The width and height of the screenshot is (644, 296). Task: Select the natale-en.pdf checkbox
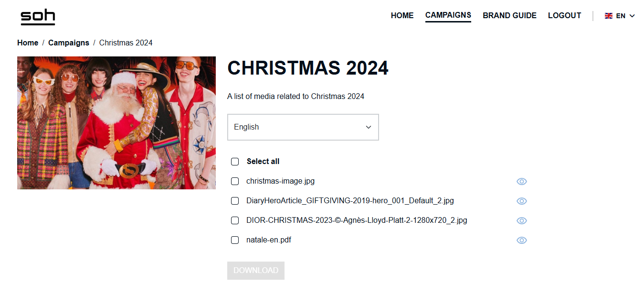pos(235,240)
